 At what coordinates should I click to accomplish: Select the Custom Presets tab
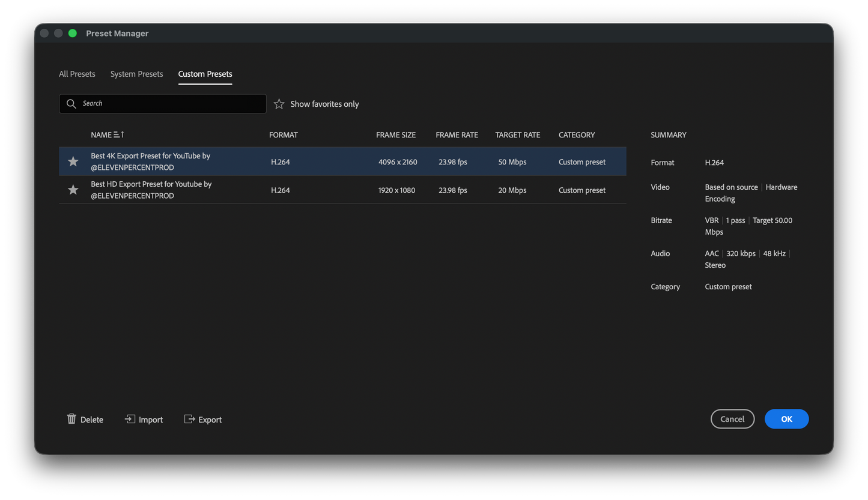coord(205,74)
